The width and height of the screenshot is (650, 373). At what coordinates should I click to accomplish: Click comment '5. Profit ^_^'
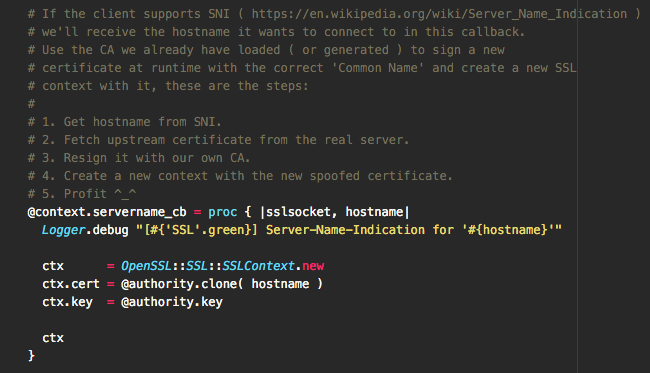82,194
